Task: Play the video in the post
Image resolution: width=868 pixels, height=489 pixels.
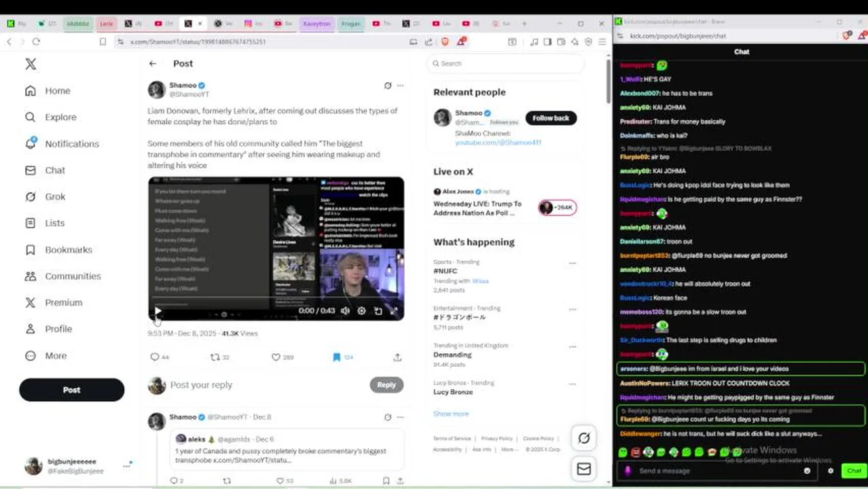Action: (158, 311)
